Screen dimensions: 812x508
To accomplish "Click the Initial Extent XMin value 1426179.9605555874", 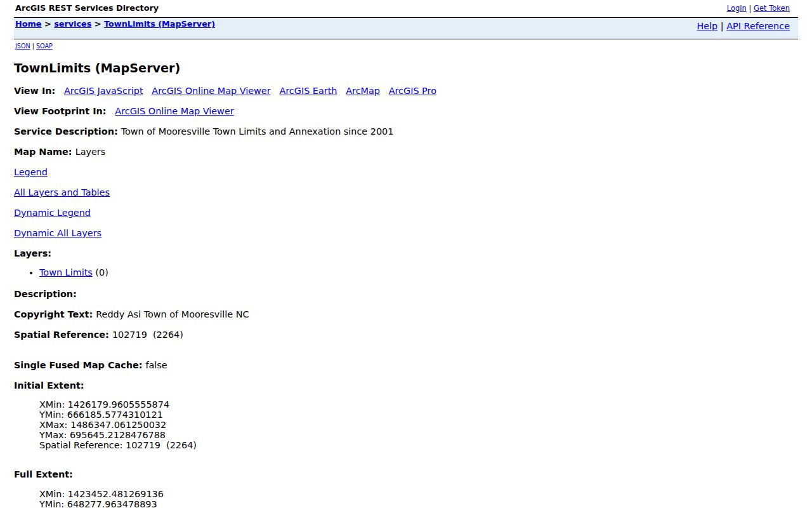I will (119, 404).
